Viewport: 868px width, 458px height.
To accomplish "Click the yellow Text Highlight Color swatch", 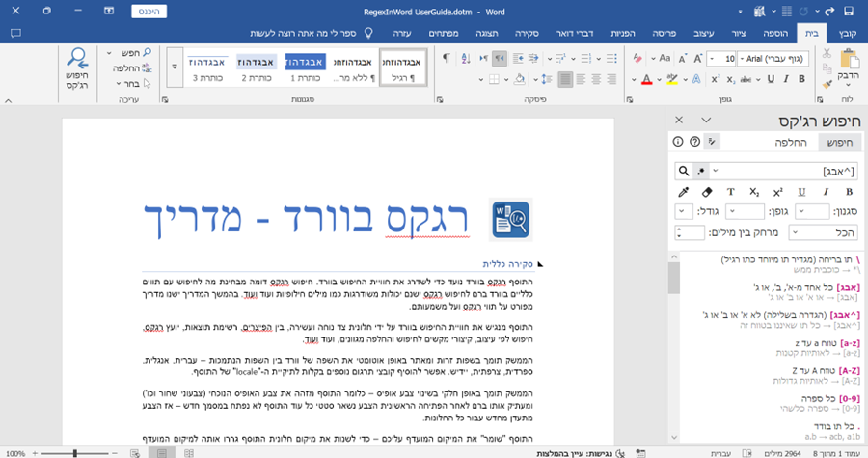I will pos(672,80).
